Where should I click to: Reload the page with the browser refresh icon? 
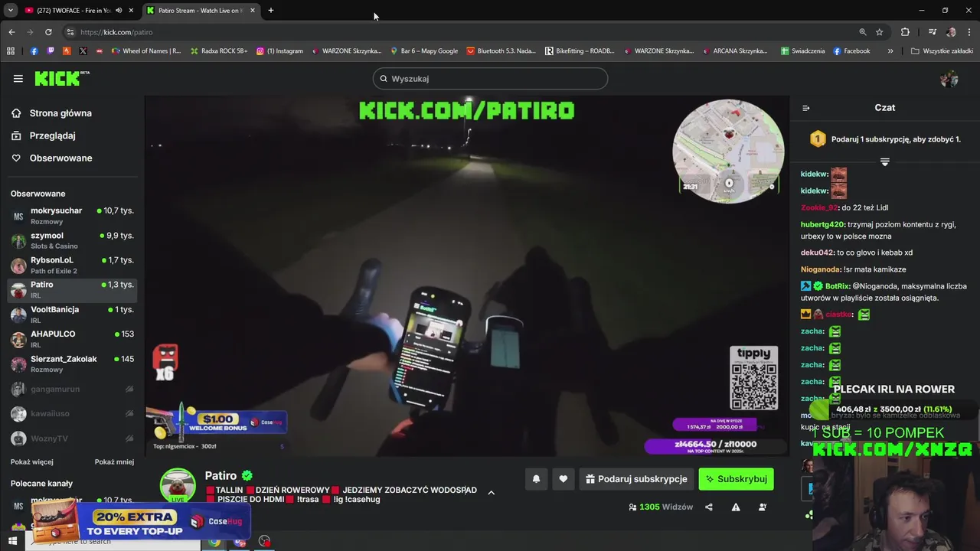[48, 32]
